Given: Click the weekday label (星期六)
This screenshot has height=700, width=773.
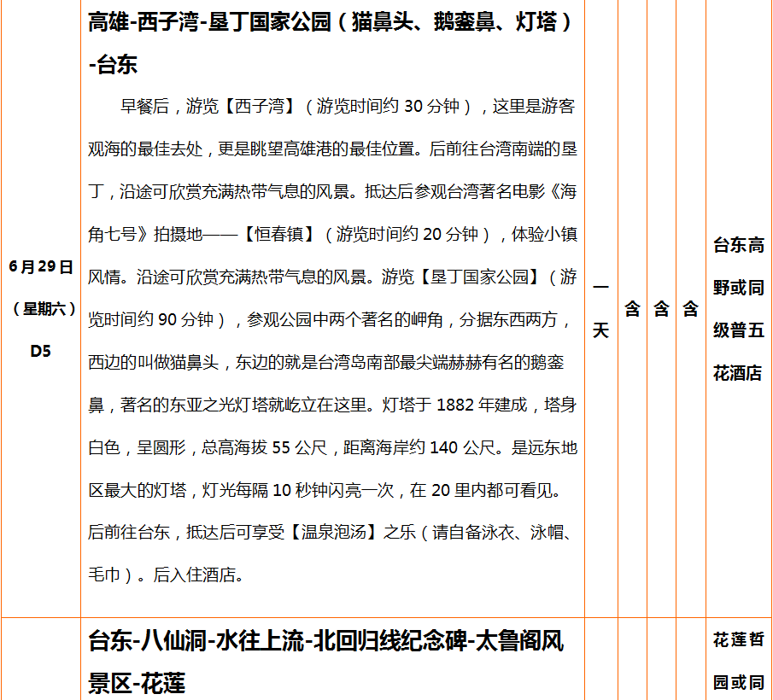Looking at the screenshot, I should [41, 308].
